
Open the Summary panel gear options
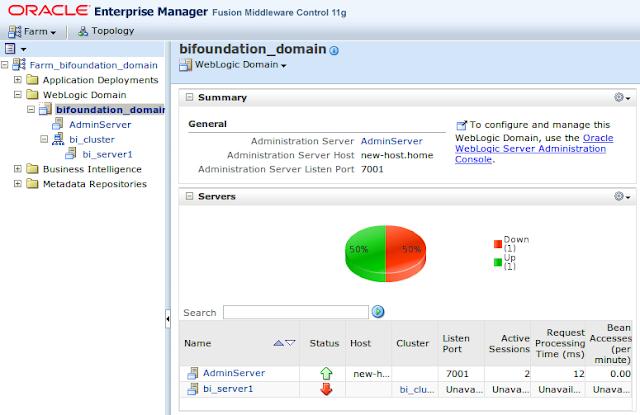click(622, 97)
